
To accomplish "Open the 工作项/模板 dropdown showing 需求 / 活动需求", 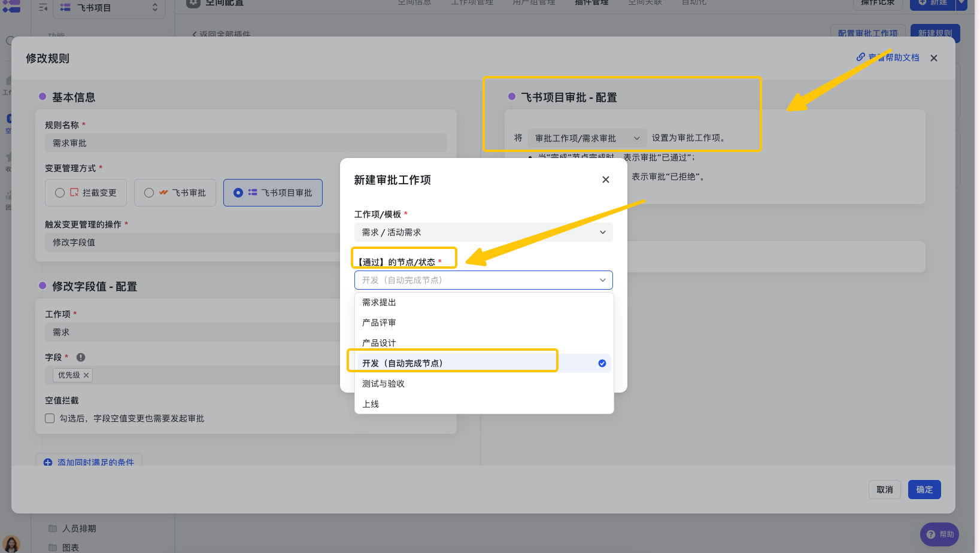I will pyautogui.click(x=484, y=232).
